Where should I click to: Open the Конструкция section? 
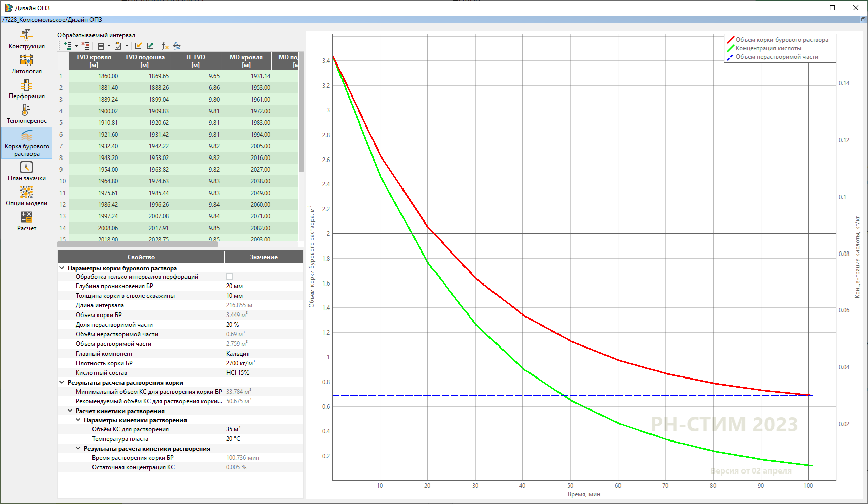click(x=26, y=39)
